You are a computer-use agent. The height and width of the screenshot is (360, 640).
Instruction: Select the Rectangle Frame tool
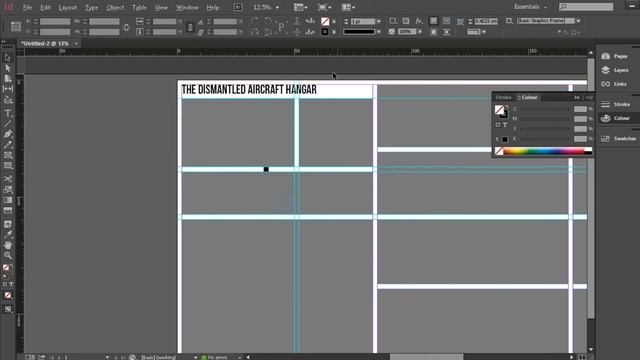click(x=7, y=155)
